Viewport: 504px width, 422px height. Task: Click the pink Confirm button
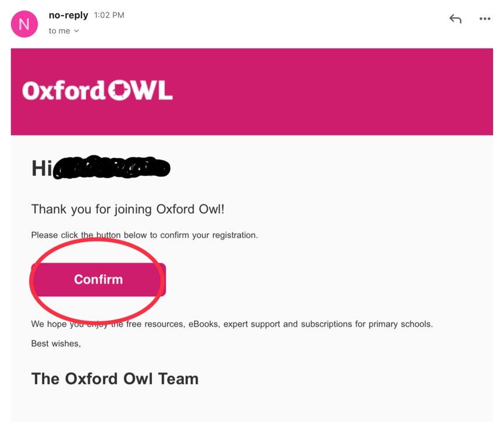[x=98, y=279]
